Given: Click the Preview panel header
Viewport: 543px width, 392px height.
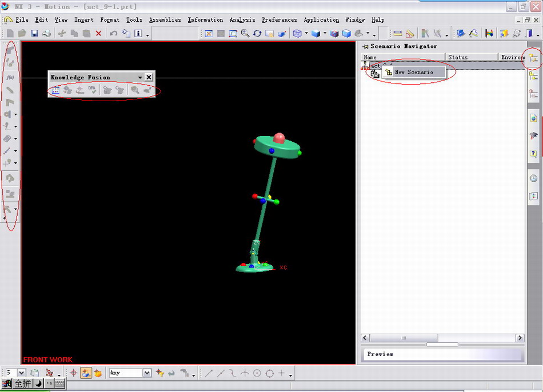Looking at the screenshot, I should click(x=442, y=354).
